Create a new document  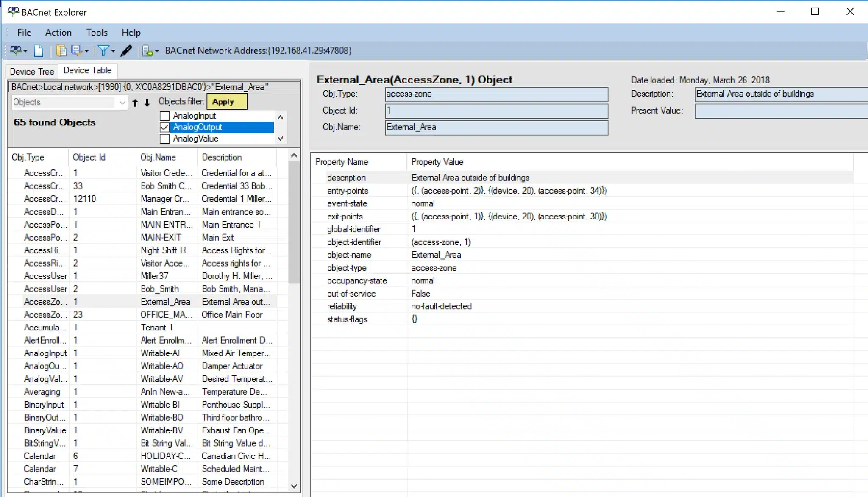coord(39,50)
